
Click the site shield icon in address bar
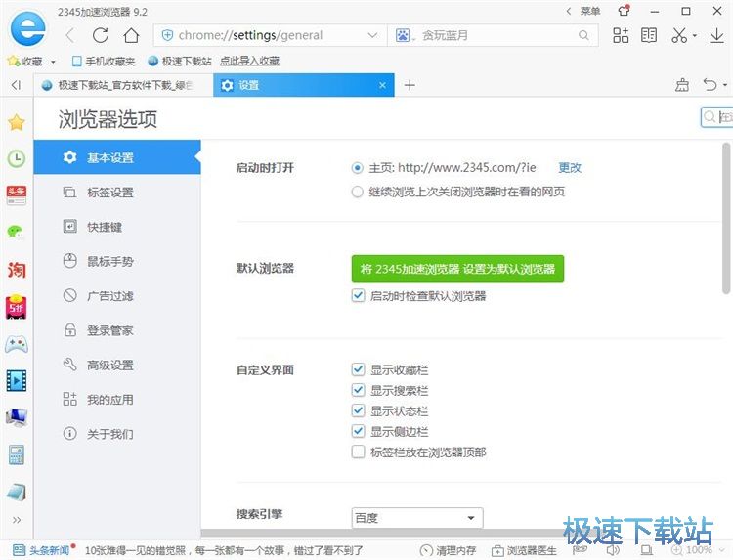coord(167,35)
